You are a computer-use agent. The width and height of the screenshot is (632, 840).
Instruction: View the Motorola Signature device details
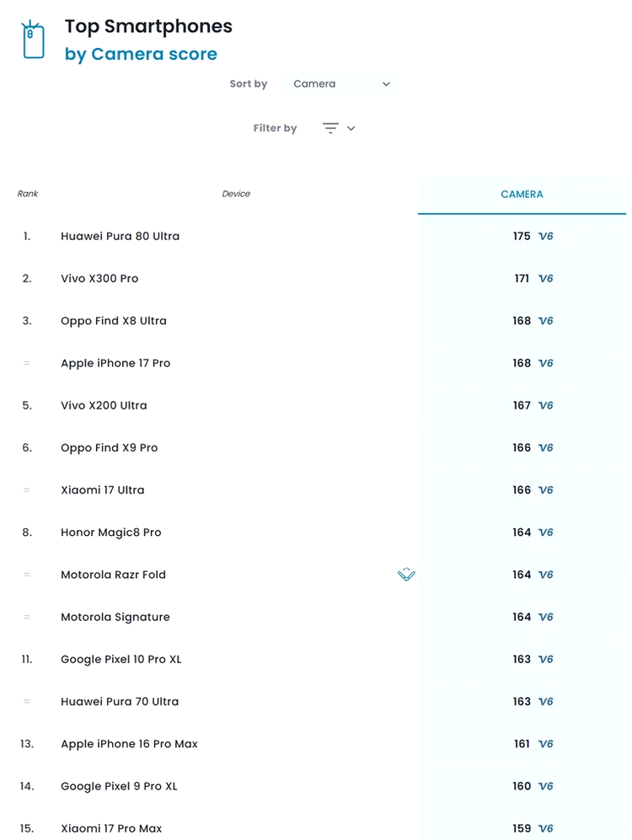[x=115, y=617]
